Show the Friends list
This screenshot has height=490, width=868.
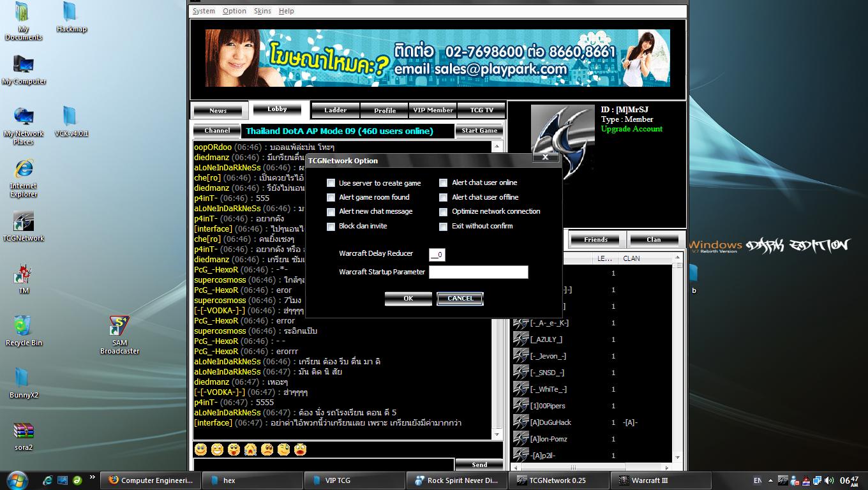(595, 240)
